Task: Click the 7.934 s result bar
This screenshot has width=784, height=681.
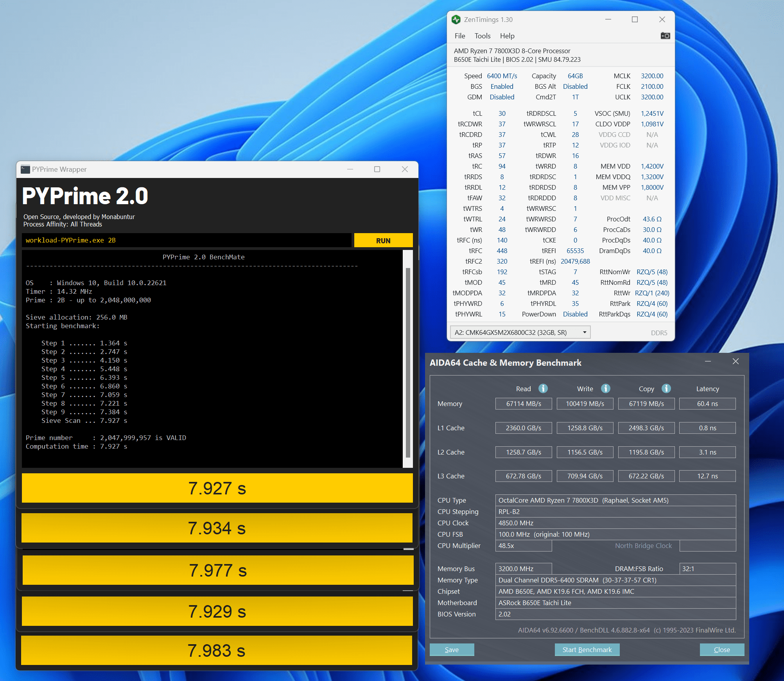Action: 217,528
